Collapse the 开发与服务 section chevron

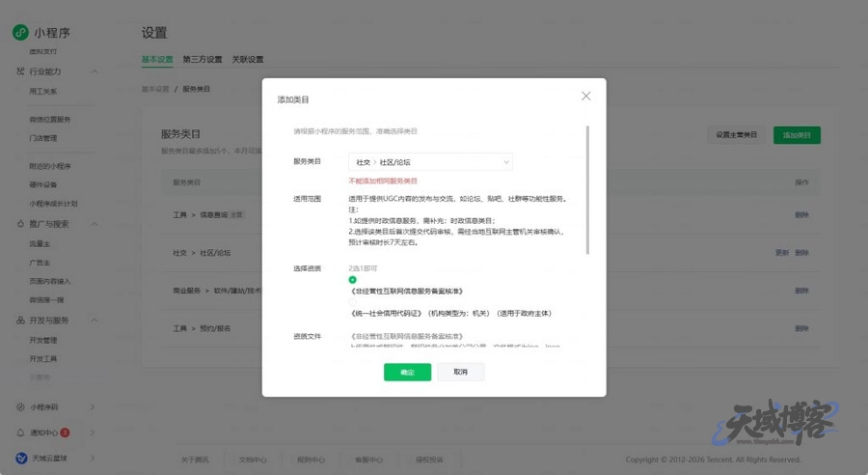pos(95,321)
